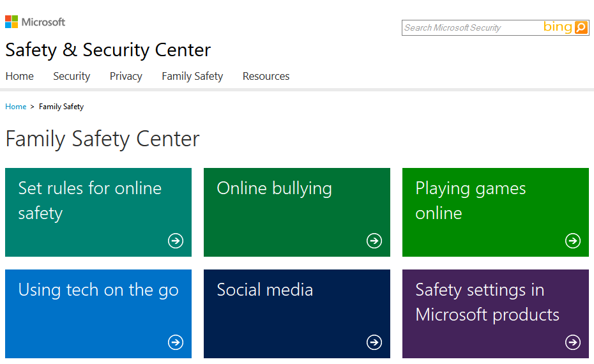Click arrow icon on Using tech on the go tile
594x364 pixels.
coord(176,342)
